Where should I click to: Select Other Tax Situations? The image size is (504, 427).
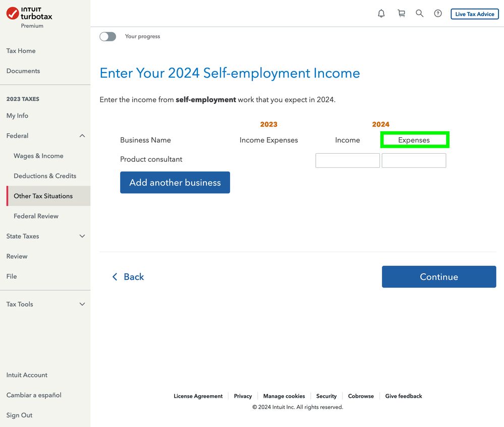pos(43,196)
